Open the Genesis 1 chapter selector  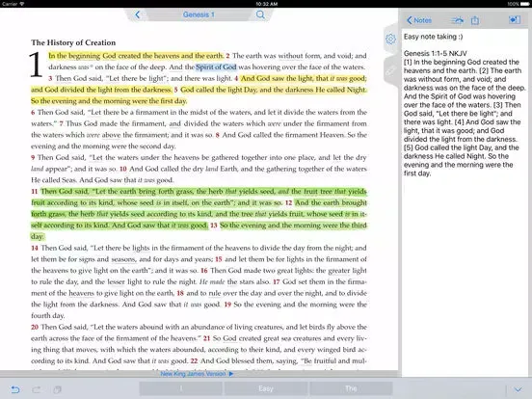[x=199, y=14]
